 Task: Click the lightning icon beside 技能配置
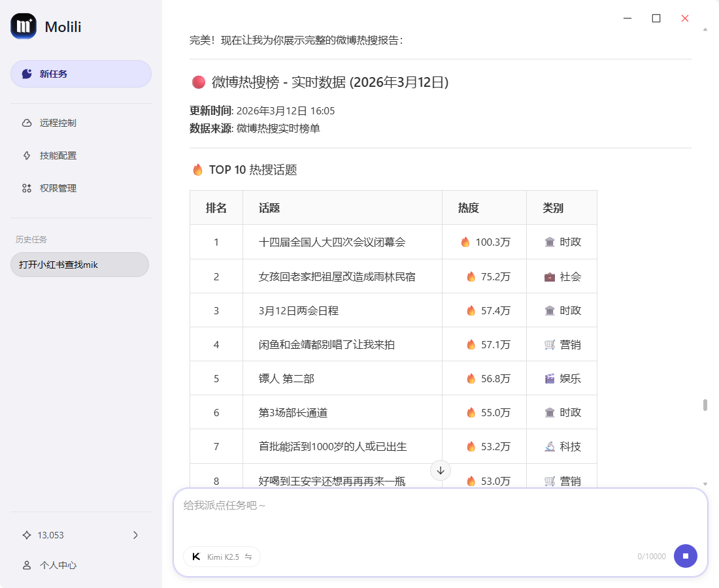[x=27, y=155]
